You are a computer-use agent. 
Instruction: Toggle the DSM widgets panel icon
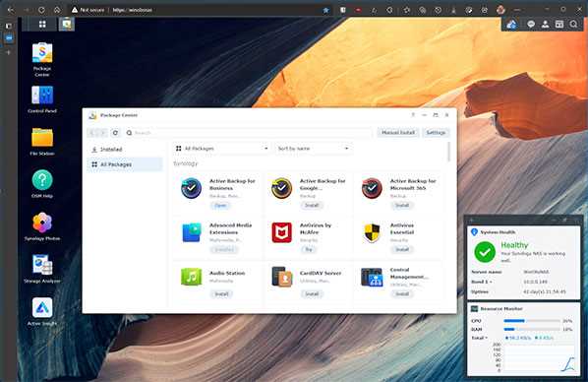559,25
